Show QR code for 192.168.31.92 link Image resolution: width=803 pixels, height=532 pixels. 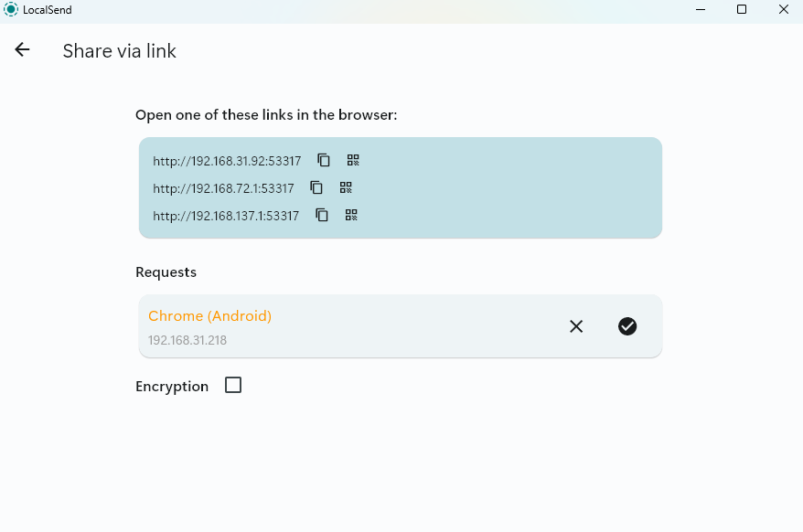[353, 160]
